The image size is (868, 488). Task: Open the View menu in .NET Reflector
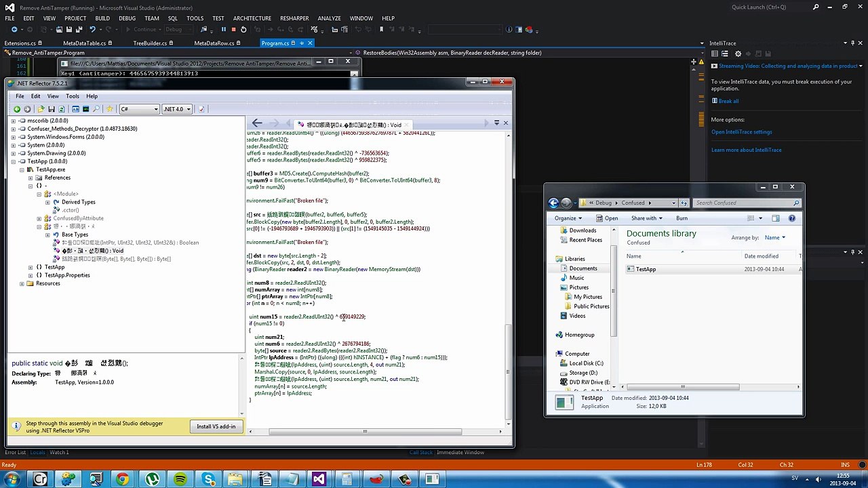53,96
